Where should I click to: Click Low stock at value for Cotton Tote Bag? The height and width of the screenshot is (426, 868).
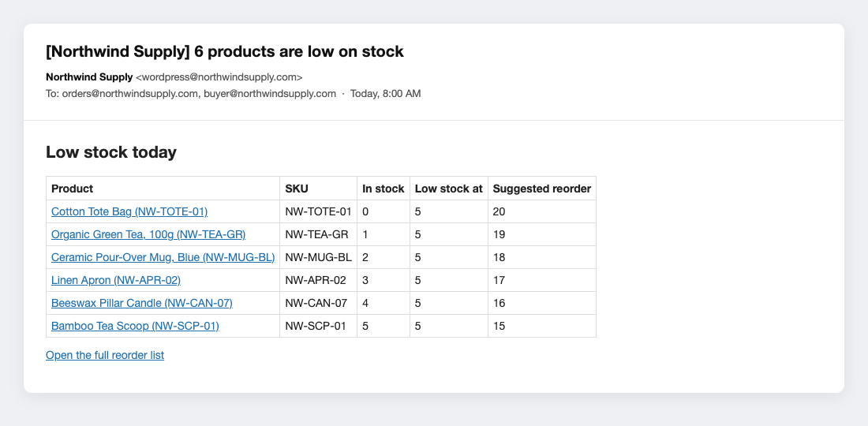(x=418, y=211)
